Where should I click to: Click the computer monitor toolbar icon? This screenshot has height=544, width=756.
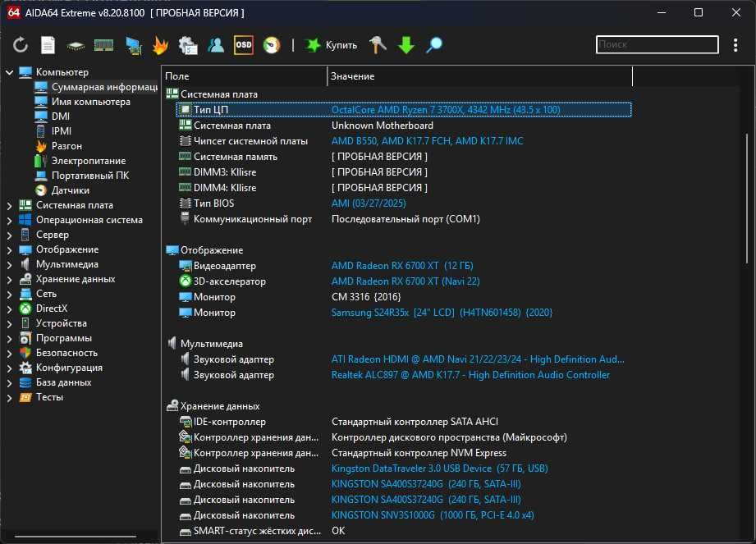point(133,46)
